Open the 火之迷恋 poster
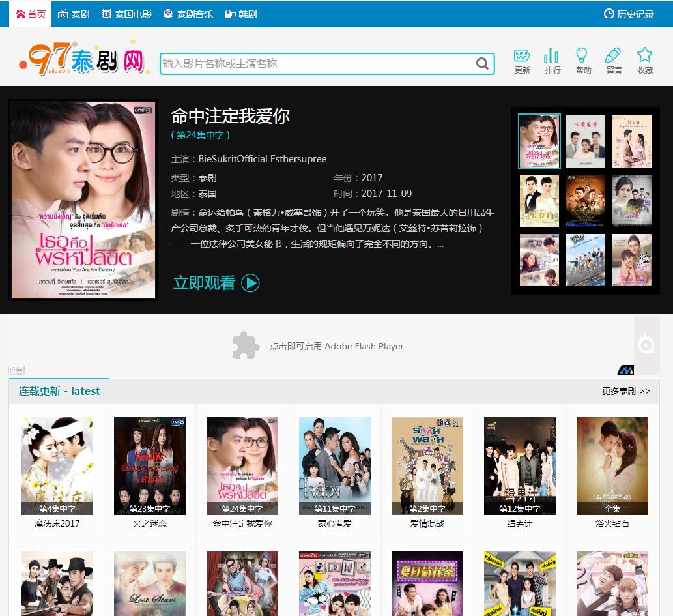The image size is (673, 616). tap(150, 465)
